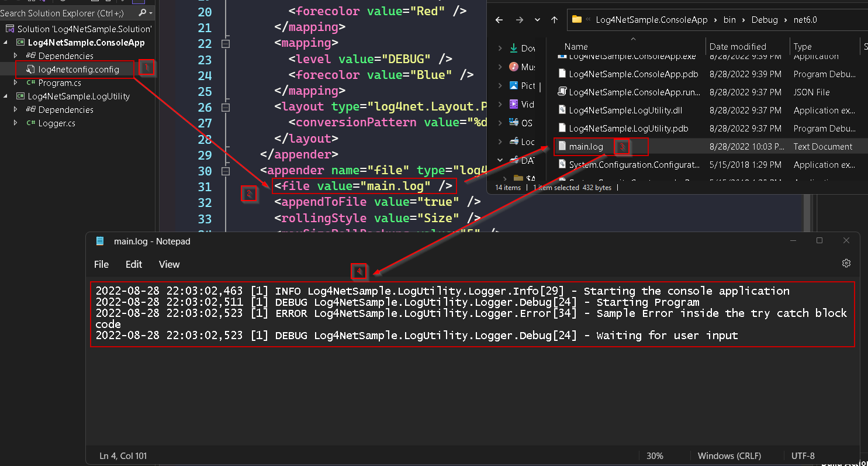
Task: Click the up-directory arrow in File Explorer
Action: pos(554,19)
